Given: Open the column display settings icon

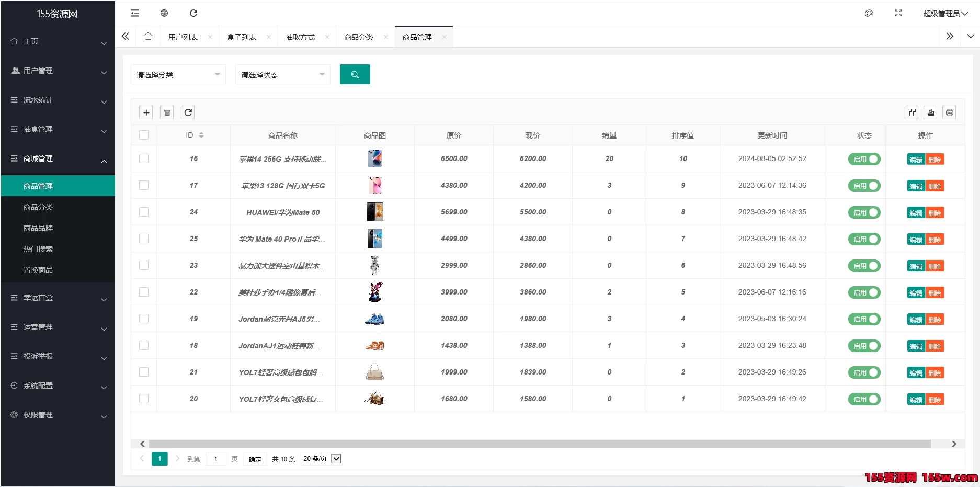Looking at the screenshot, I should (911, 112).
